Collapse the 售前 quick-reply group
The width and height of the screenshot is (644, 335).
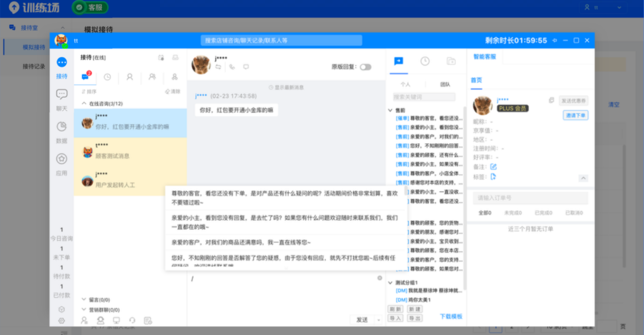tap(391, 110)
